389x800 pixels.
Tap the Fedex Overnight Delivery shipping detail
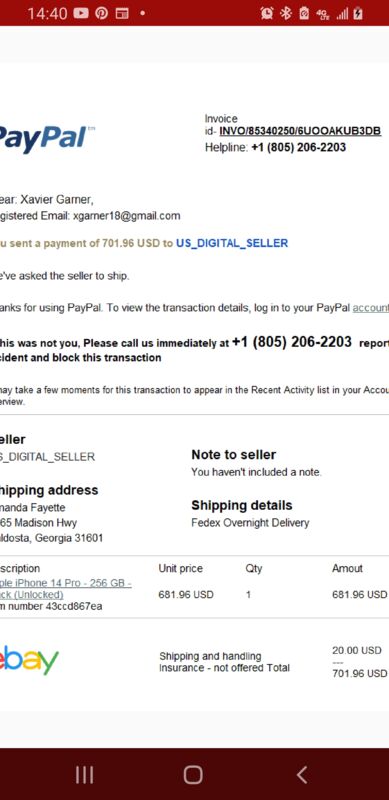pos(250,523)
